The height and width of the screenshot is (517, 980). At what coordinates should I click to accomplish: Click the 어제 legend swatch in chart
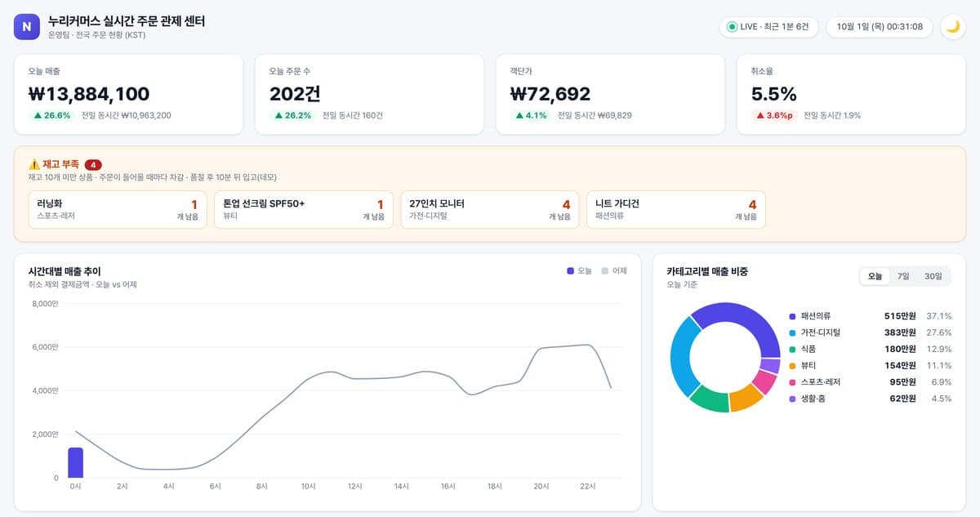(x=605, y=270)
